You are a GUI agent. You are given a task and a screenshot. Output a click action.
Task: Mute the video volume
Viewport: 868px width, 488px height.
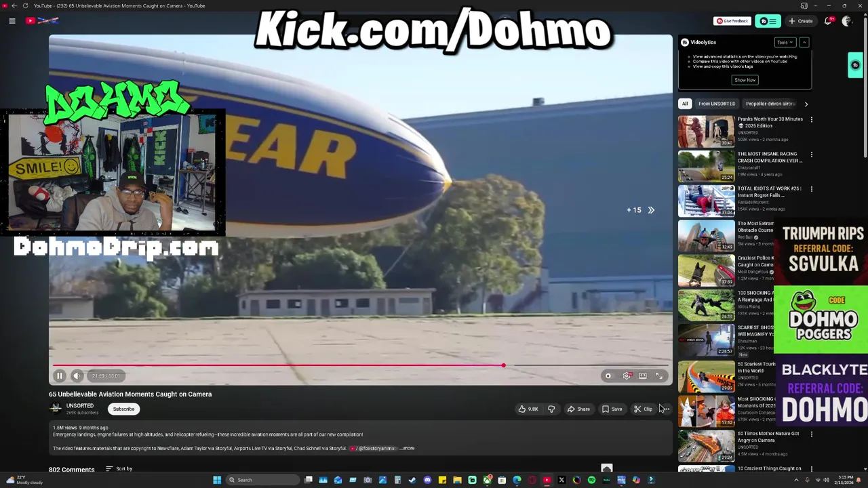(x=77, y=375)
